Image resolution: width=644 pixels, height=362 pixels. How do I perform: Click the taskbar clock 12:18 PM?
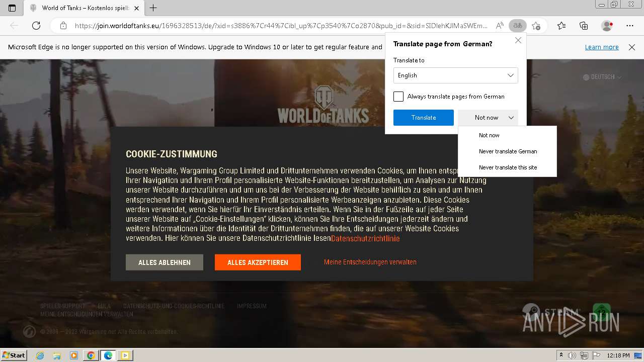pyautogui.click(x=618, y=355)
